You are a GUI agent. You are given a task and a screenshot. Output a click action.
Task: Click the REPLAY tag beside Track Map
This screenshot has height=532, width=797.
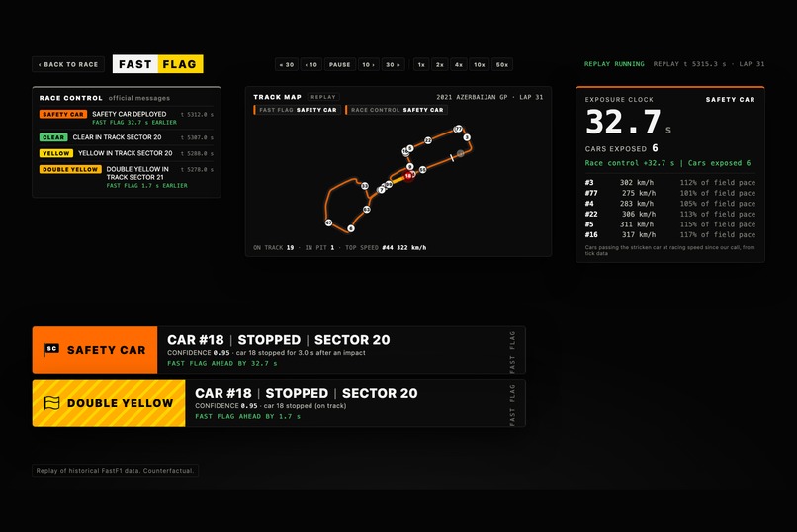(323, 97)
